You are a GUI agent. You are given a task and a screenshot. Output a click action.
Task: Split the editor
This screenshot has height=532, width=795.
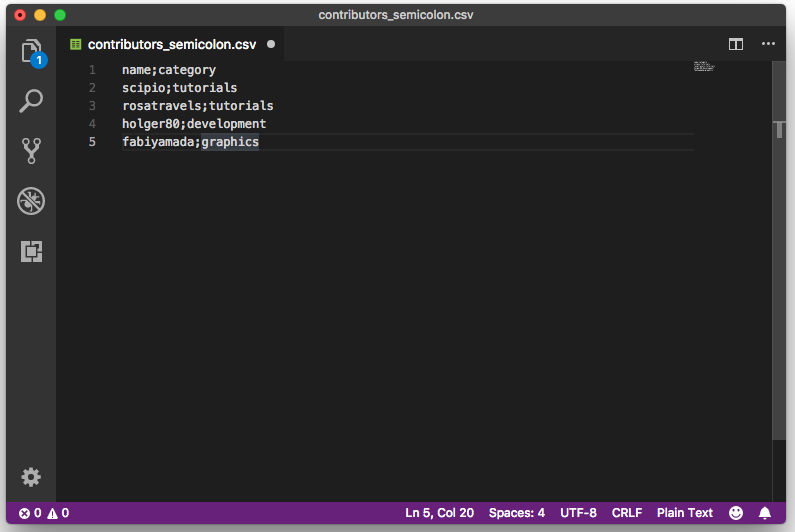coord(736,44)
